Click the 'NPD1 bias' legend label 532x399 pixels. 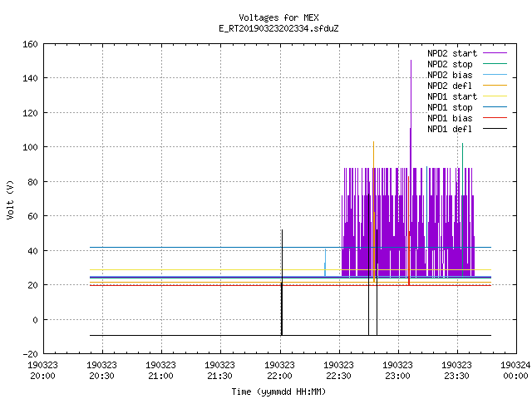(x=450, y=118)
